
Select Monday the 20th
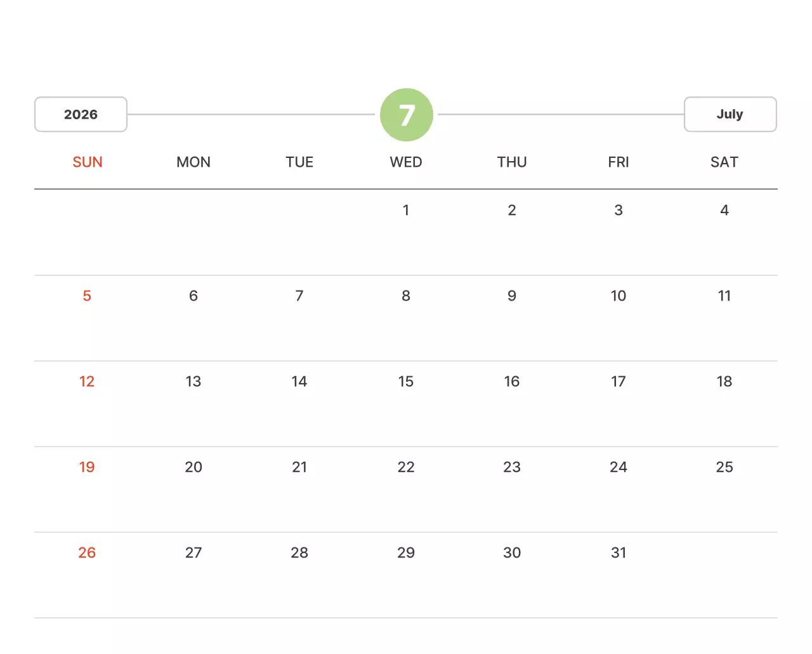click(x=193, y=468)
